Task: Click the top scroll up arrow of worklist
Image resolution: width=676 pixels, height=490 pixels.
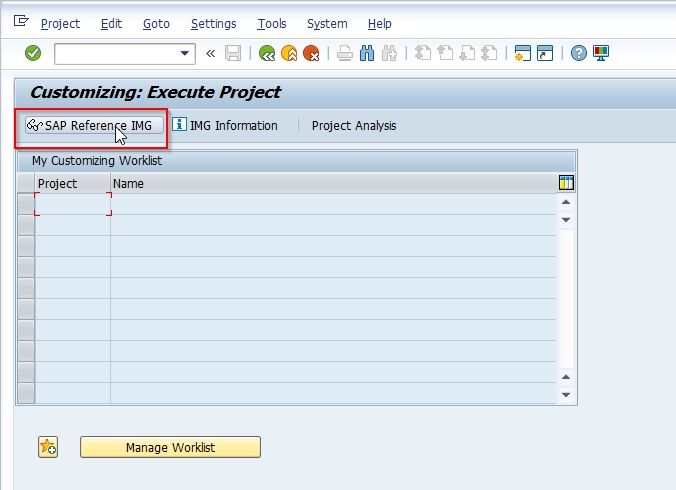Action: tap(566, 202)
